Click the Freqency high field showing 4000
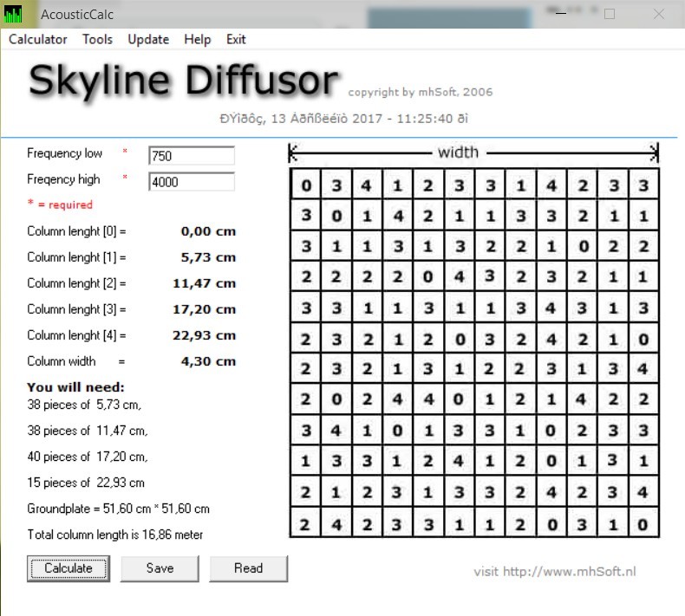 (191, 182)
